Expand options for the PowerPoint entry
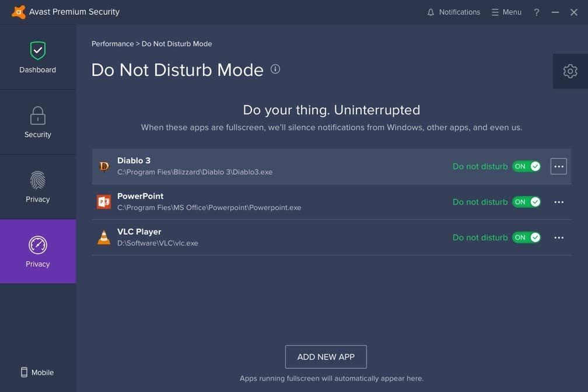The width and height of the screenshot is (588, 392). point(558,202)
